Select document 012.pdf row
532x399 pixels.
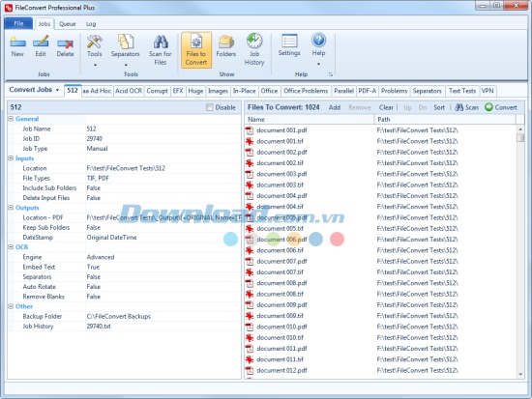381,370
